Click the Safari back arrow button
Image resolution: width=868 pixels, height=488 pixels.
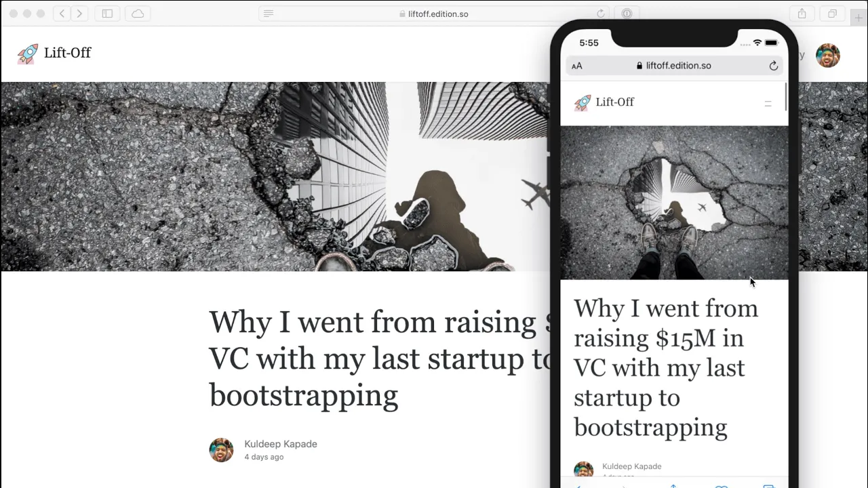click(62, 14)
